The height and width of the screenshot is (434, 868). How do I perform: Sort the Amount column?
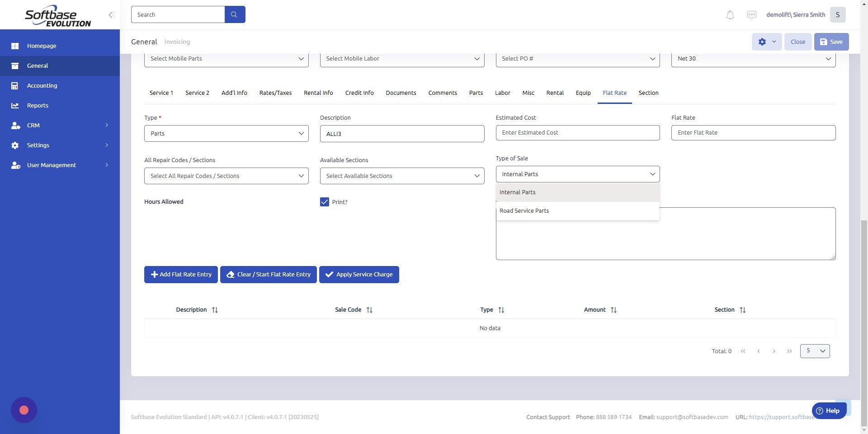[614, 310]
